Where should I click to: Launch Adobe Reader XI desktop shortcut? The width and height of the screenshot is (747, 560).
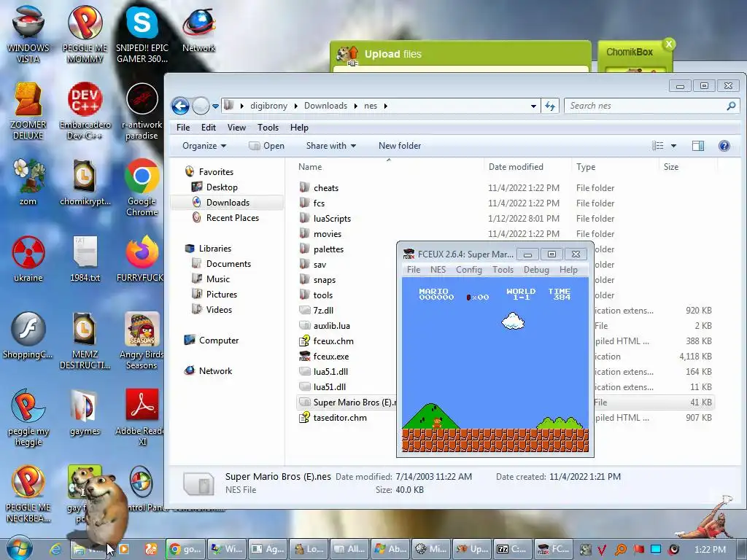[142, 418]
